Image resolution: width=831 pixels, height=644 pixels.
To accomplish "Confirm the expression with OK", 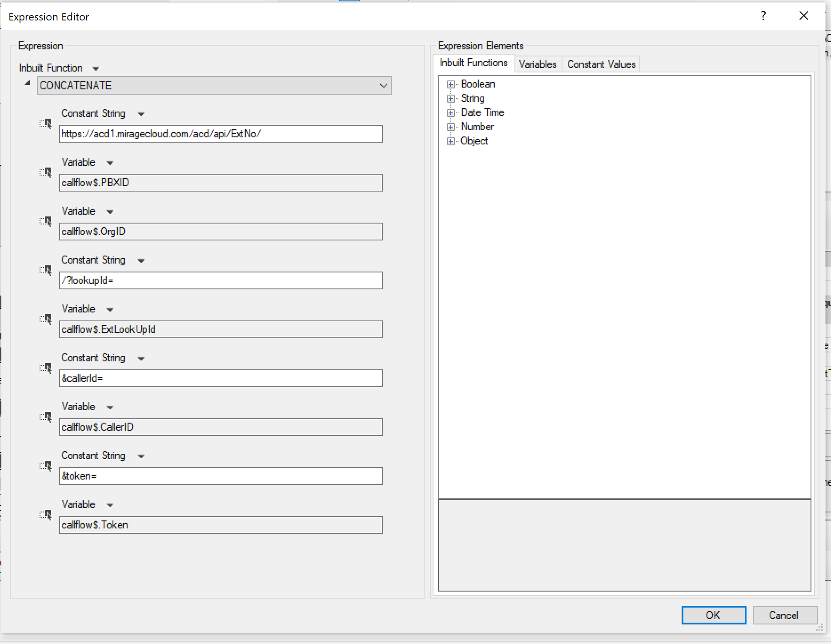I will coord(714,615).
